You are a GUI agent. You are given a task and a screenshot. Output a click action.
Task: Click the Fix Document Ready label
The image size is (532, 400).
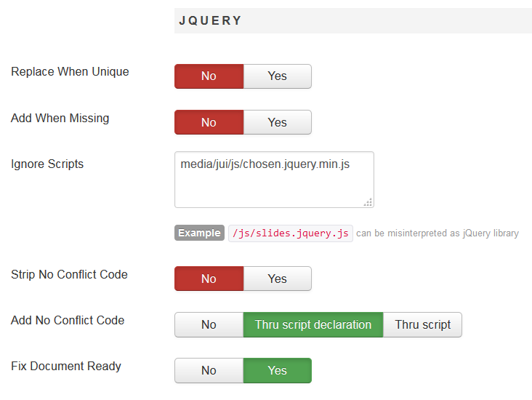click(x=66, y=367)
